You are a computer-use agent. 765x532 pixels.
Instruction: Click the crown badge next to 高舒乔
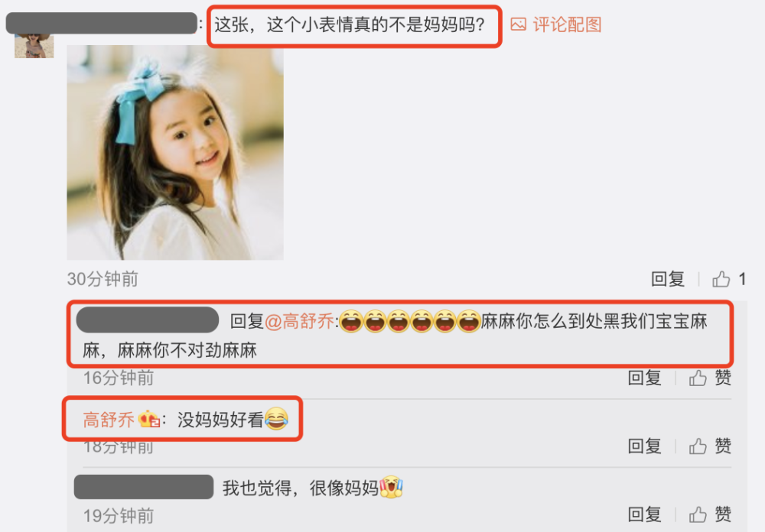click(x=149, y=419)
